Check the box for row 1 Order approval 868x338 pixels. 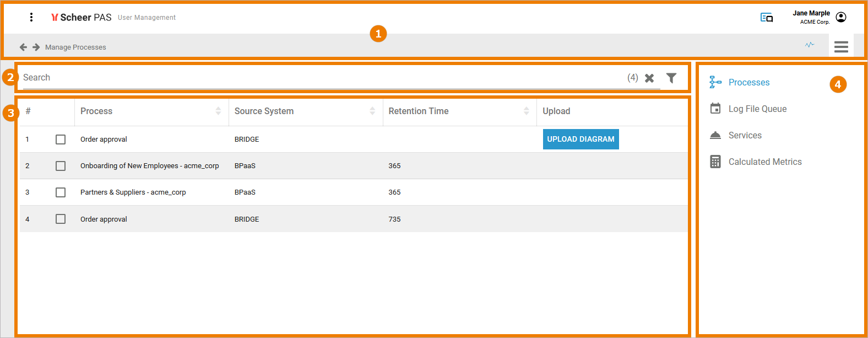click(61, 140)
